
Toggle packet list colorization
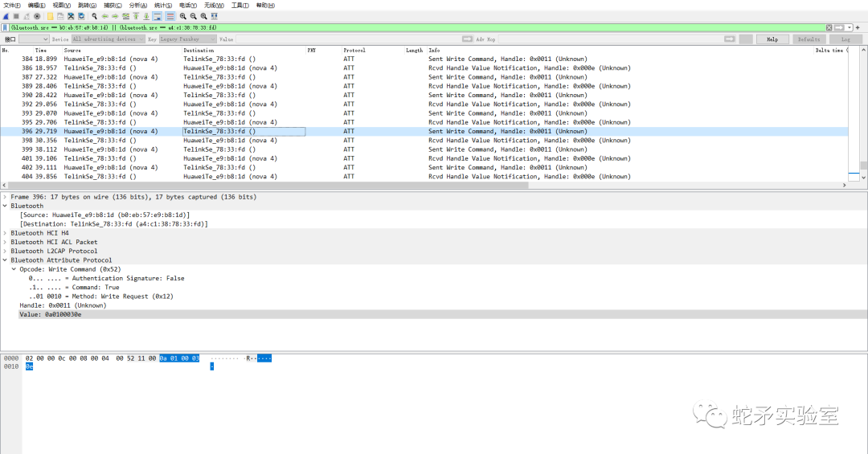coord(170,17)
